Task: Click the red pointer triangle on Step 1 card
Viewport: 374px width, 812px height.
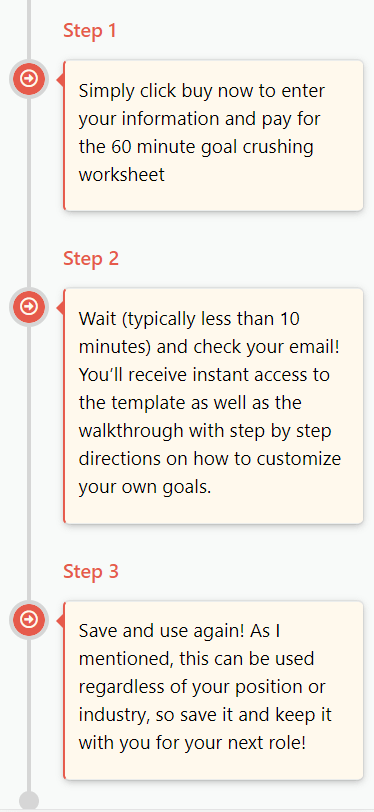Action: click(x=60, y=79)
